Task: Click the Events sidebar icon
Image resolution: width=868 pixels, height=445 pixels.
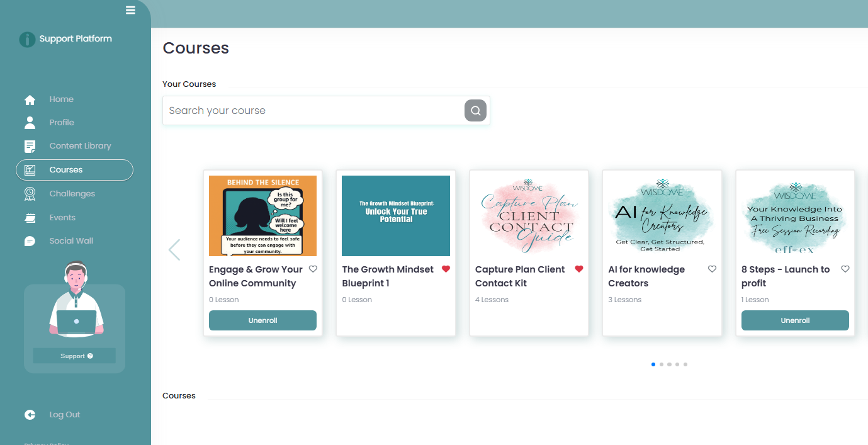Action: point(30,218)
